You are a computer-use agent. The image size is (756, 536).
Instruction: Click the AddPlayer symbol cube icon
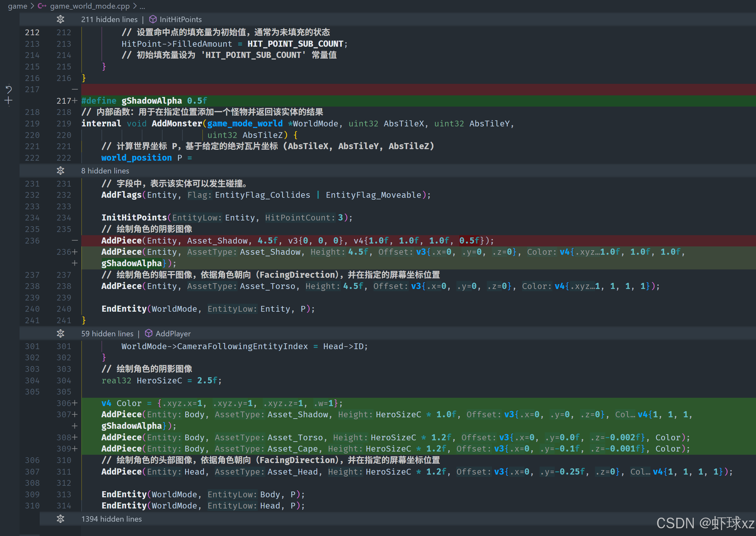[149, 333]
